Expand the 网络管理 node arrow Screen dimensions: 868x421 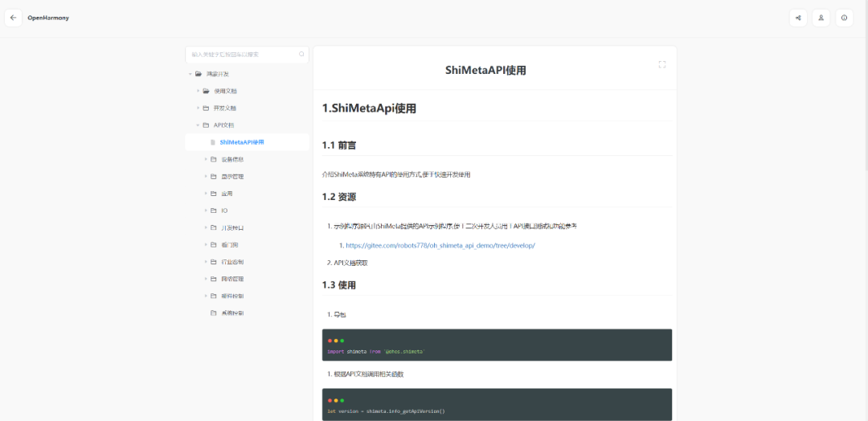tap(206, 279)
